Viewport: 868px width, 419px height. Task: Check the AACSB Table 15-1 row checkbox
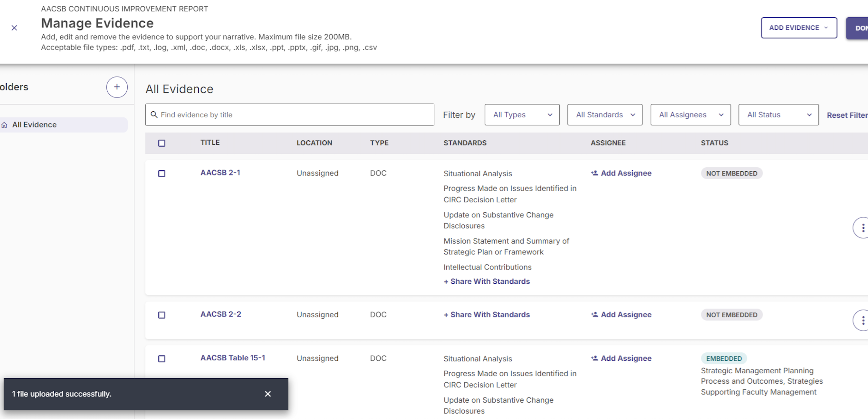(x=162, y=359)
